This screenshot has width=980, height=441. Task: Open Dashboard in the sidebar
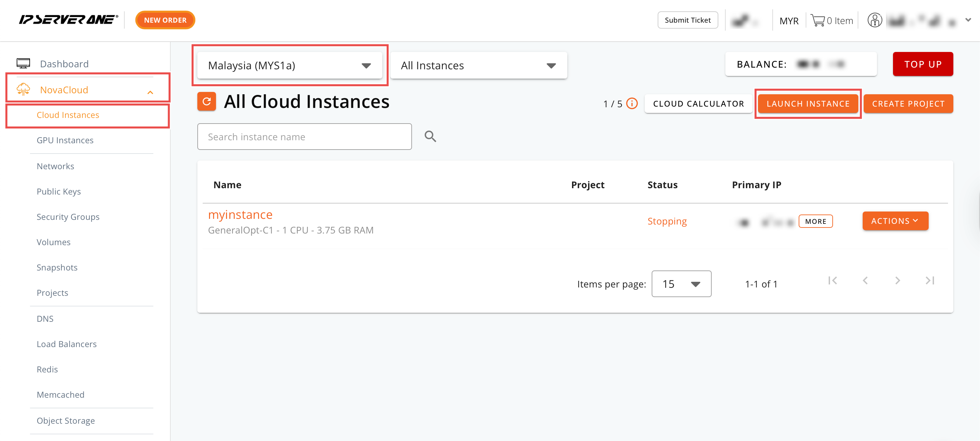click(x=64, y=64)
